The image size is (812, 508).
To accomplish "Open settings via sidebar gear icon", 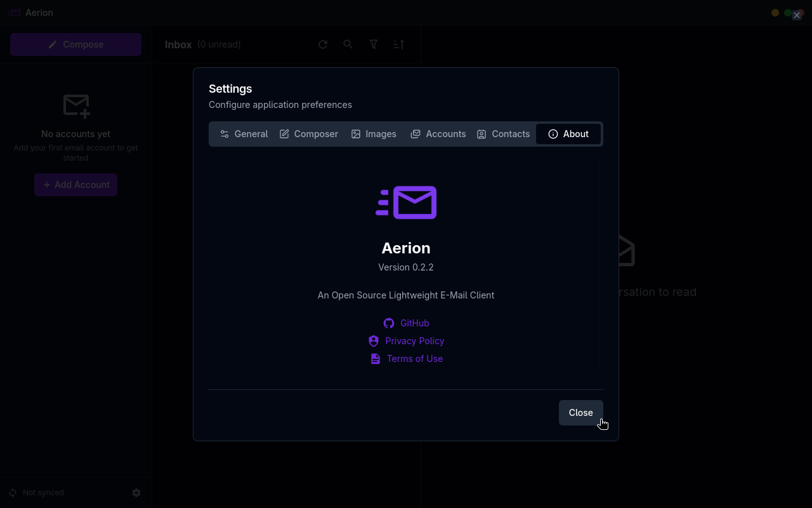I will pyautogui.click(x=136, y=493).
